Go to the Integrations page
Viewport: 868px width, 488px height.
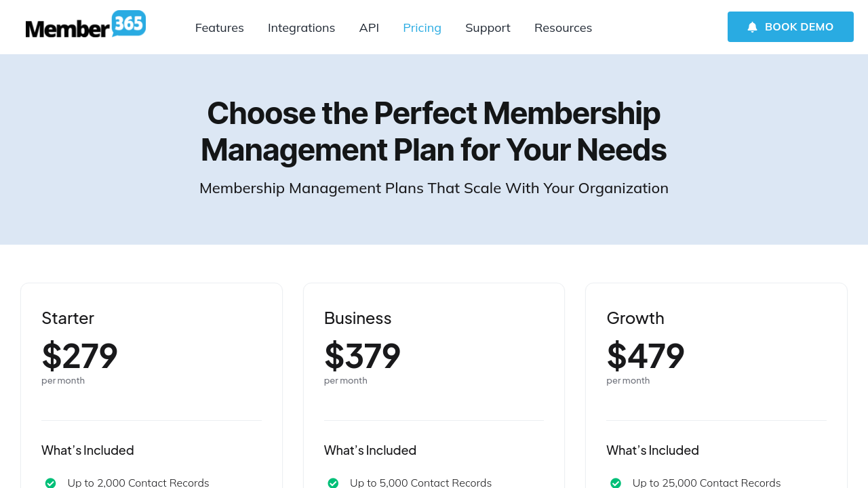[x=301, y=28]
